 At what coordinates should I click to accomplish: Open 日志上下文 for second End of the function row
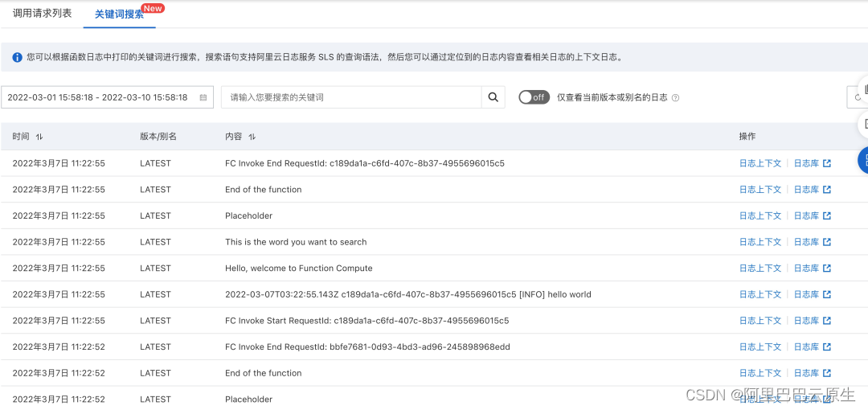[760, 374]
